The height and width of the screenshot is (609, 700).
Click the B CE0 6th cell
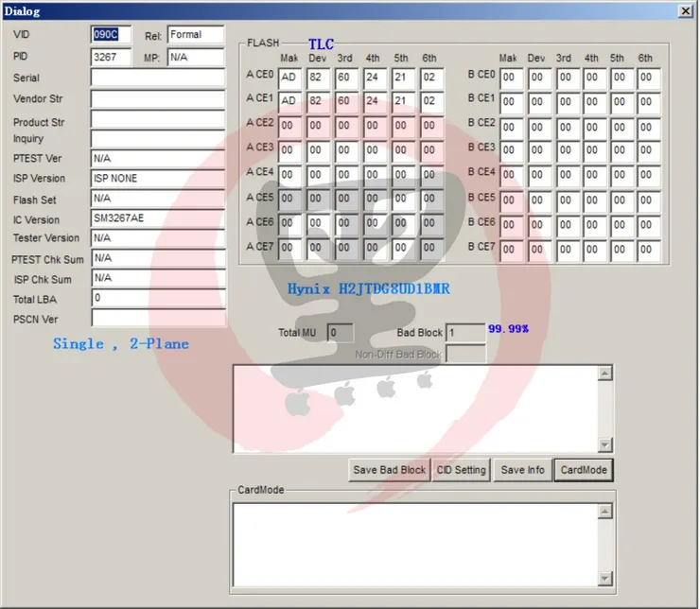(x=649, y=78)
